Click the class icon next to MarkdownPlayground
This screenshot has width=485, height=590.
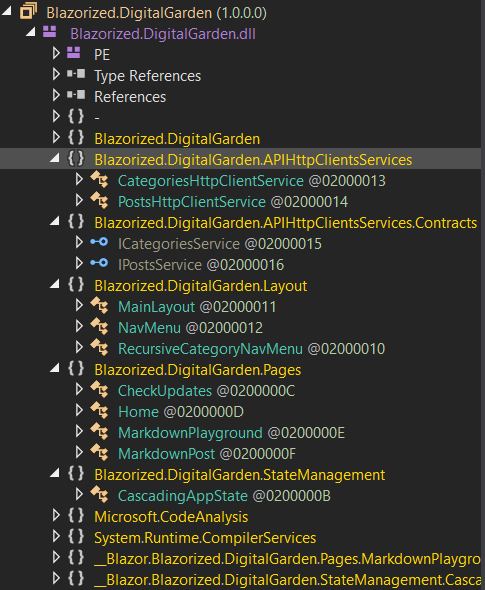coord(99,432)
